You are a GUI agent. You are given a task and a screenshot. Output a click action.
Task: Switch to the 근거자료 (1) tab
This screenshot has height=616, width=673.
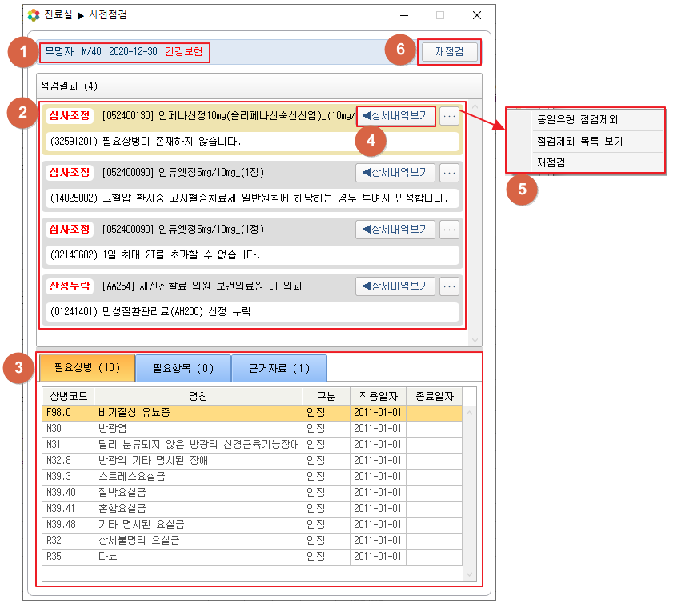pos(279,368)
